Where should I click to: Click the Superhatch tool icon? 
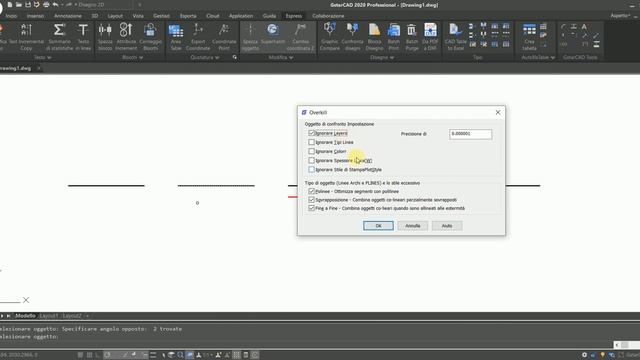273,30
